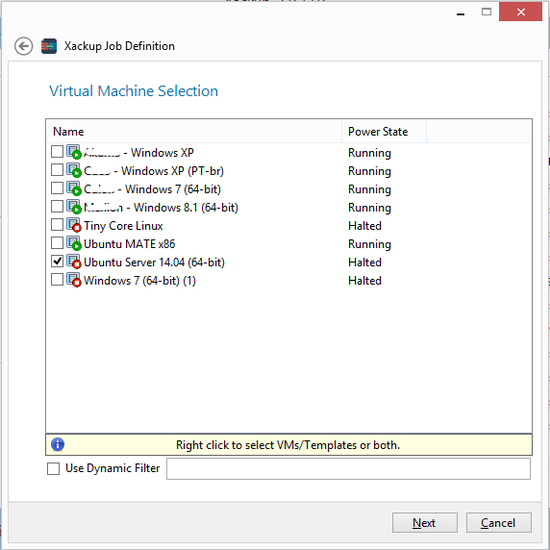The width and height of the screenshot is (550, 550).
Task: Select the Ubuntu Server 14.04 (64-bit) name
Action: [x=154, y=262]
